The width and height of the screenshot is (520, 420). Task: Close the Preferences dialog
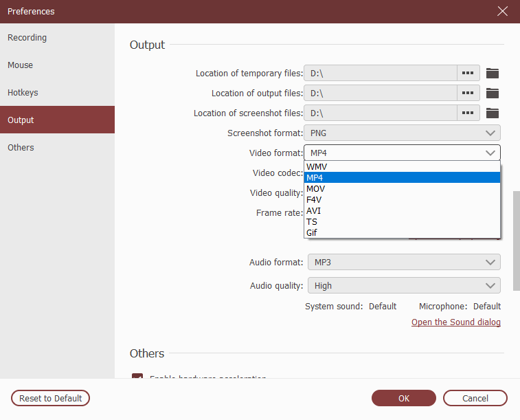tap(502, 11)
